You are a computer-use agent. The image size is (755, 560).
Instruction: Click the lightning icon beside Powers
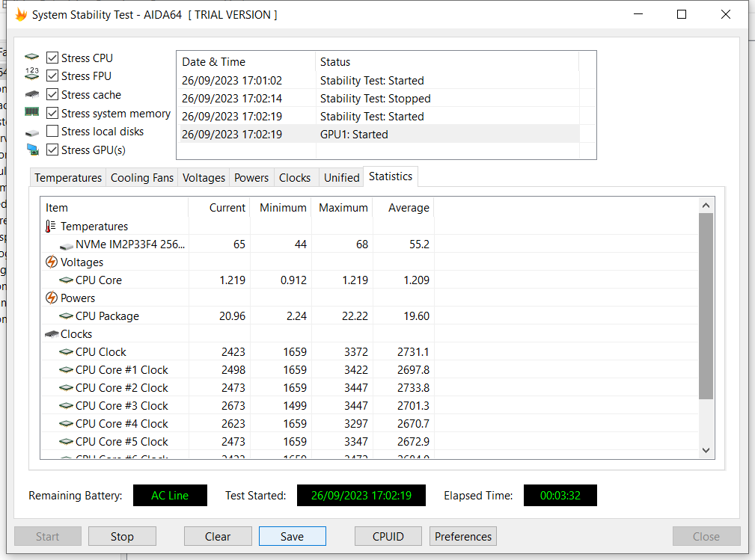pos(52,298)
